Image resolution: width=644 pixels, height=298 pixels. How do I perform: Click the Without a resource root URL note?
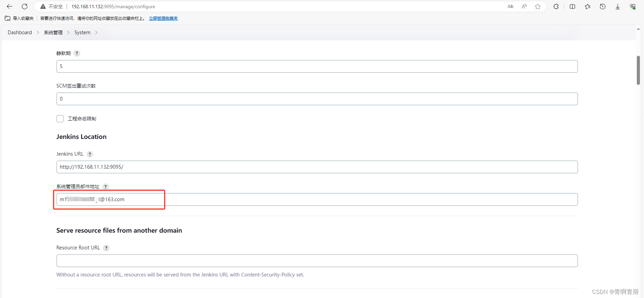(x=180, y=275)
